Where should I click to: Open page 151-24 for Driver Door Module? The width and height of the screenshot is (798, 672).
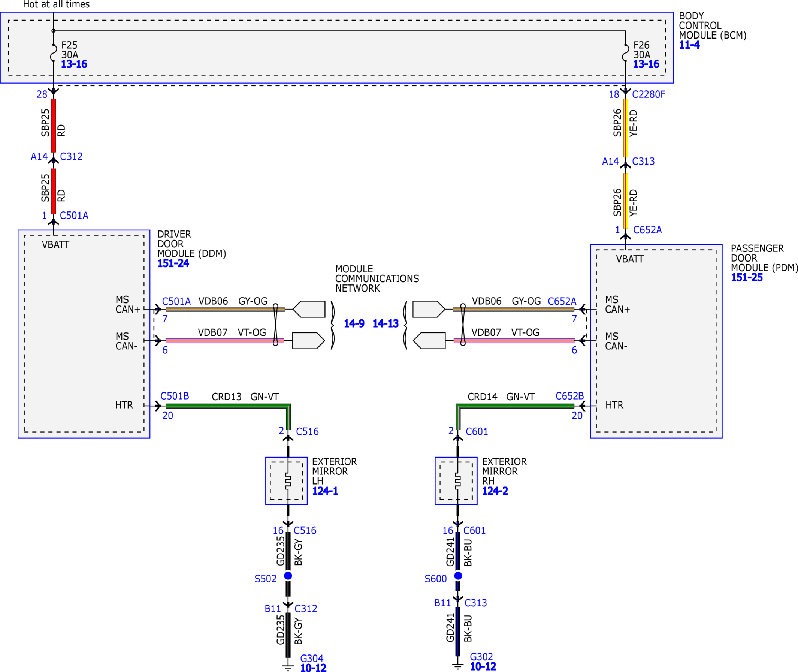173,263
